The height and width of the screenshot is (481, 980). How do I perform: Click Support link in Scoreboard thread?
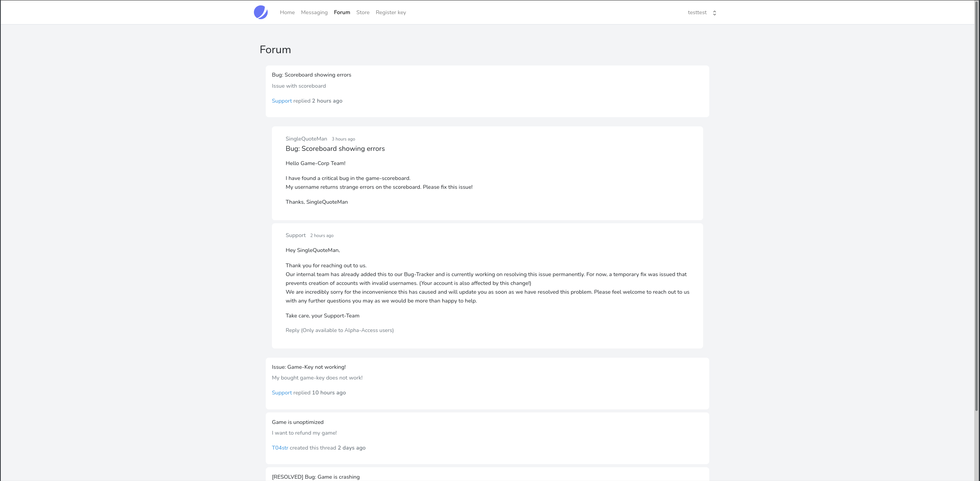click(281, 101)
